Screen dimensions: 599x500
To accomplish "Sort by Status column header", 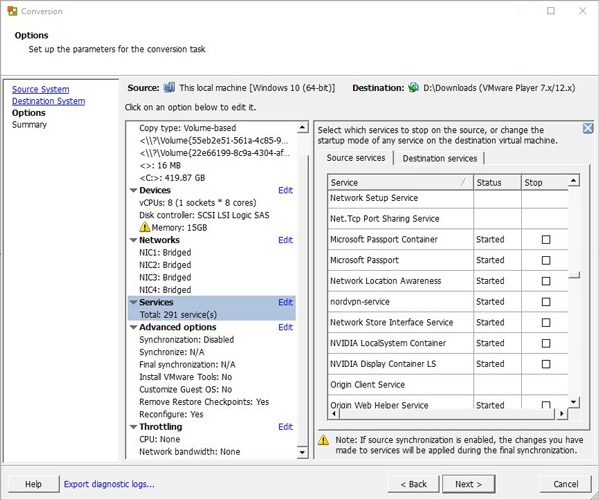I will [497, 182].
